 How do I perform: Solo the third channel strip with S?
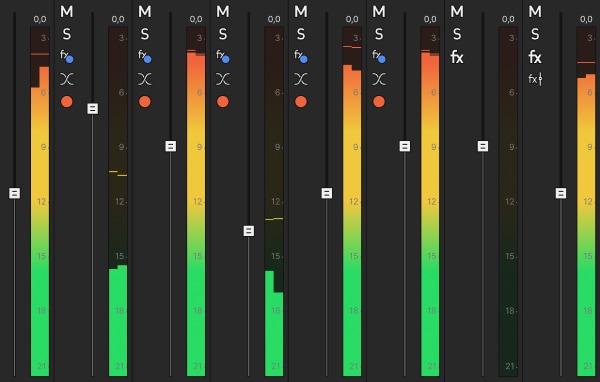point(223,34)
